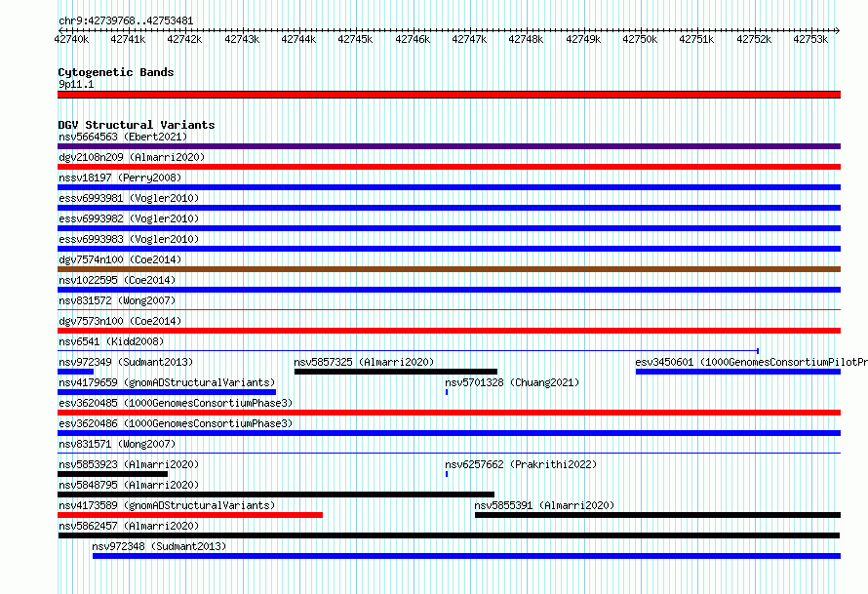The width and height of the screenshot is (868, 594).
Task: Click the black nsv5855391 variant bar
Action: click(x=657, y=515)
